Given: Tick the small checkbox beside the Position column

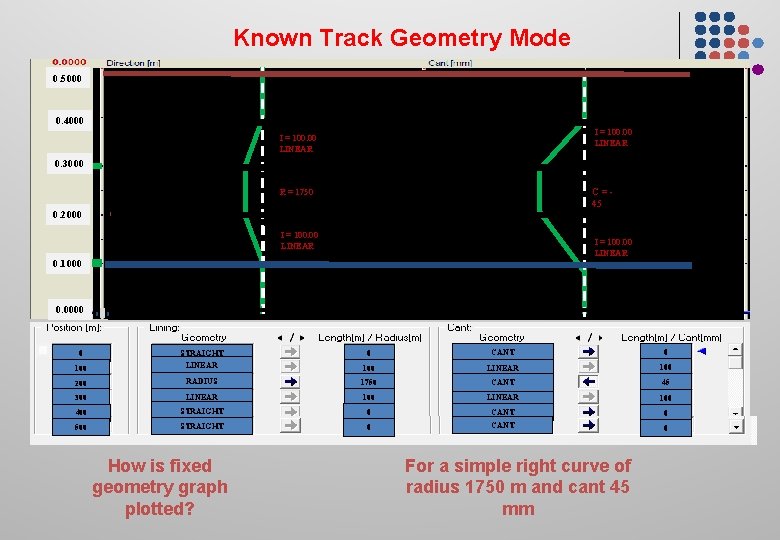Looking at the screenshot, I should [43, 350].
